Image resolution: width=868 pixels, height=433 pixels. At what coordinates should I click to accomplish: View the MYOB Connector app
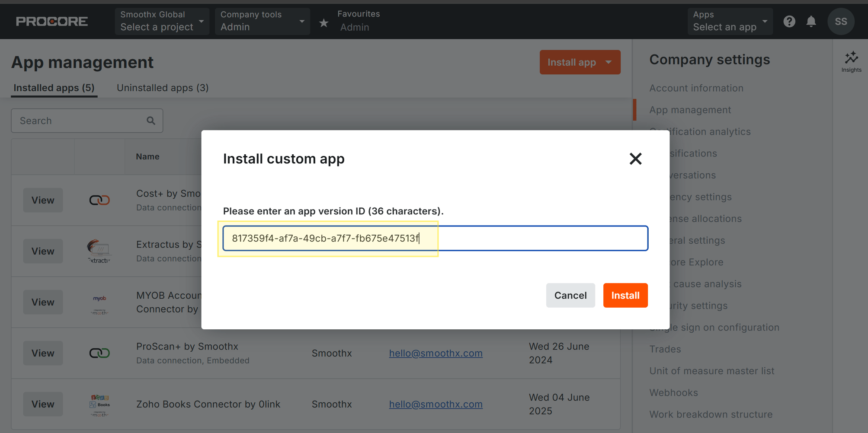click(x=43, y=302)
